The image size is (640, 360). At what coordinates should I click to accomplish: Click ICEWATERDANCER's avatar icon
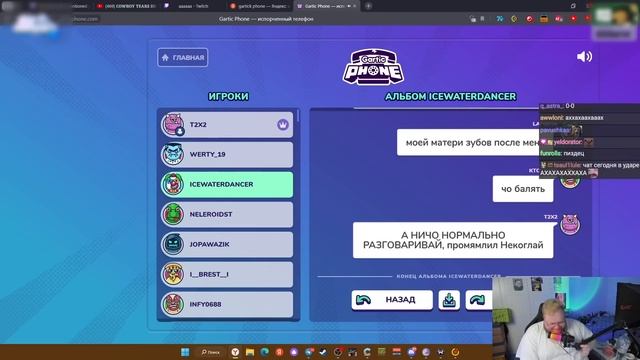click(173, 184)
